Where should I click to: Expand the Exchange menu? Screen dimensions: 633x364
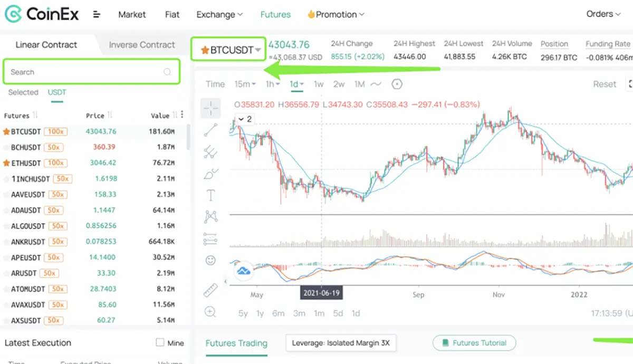pyautogui.click(x=219, y=15)
